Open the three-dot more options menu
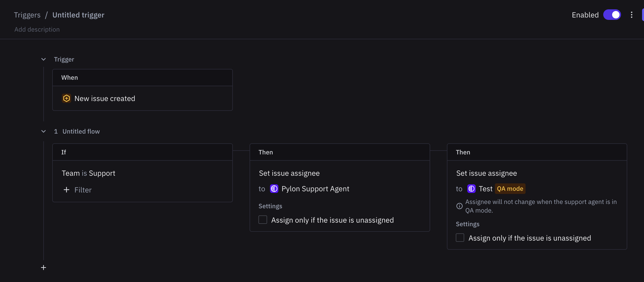This screenshot has height=282, width=644. 632,15
